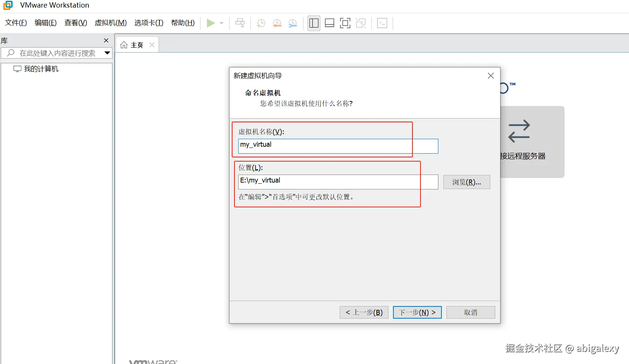Enter full screen mode
The image size is (629, 364).
pos(345,23)
